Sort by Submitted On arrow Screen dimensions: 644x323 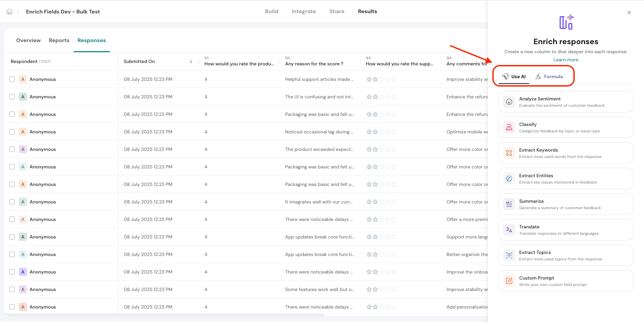tap(191, 61)
